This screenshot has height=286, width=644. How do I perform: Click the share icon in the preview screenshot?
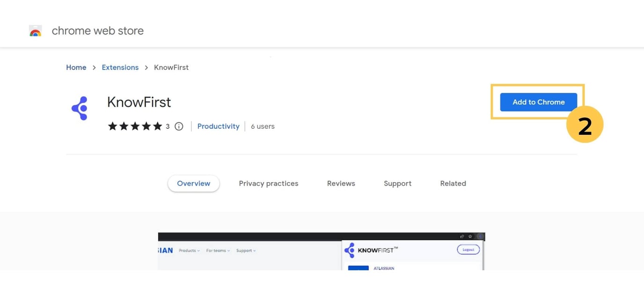coord(462,236)
